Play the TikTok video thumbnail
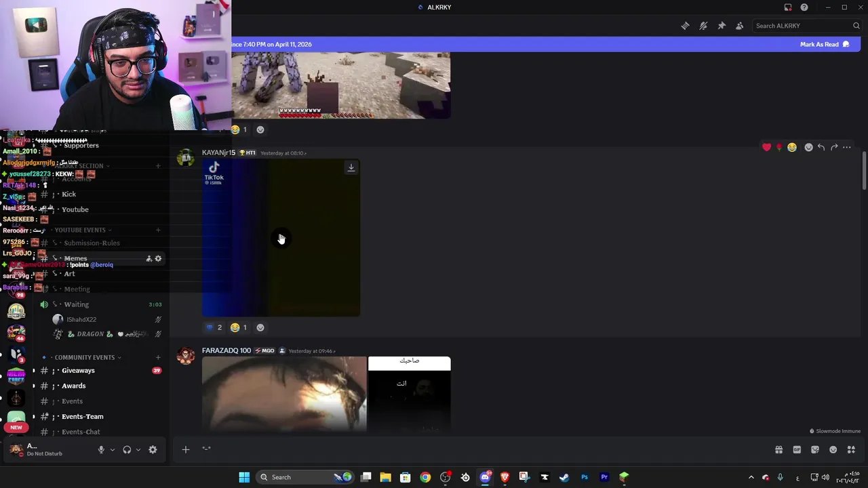 coord(281,238)
